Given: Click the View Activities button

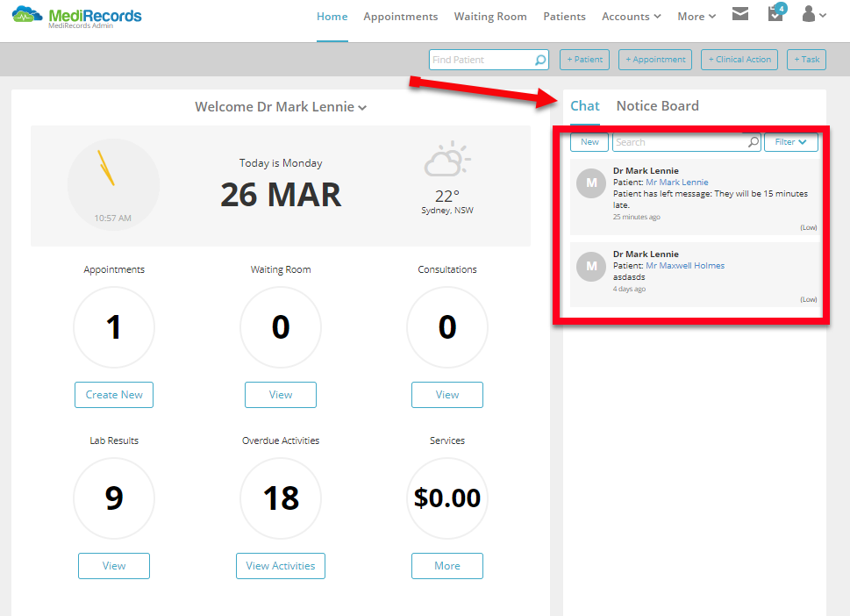Looking at the screenshot, I should pyautogui.click(x=280, y=566).
